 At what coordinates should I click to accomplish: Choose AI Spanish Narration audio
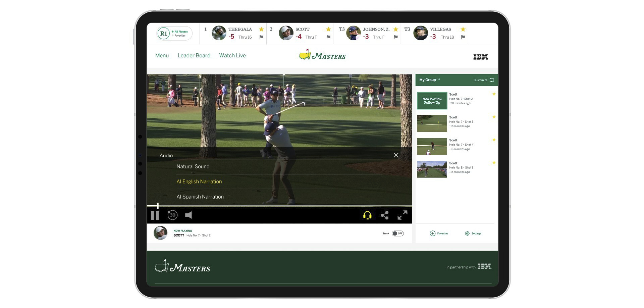(x=200, y=197)
